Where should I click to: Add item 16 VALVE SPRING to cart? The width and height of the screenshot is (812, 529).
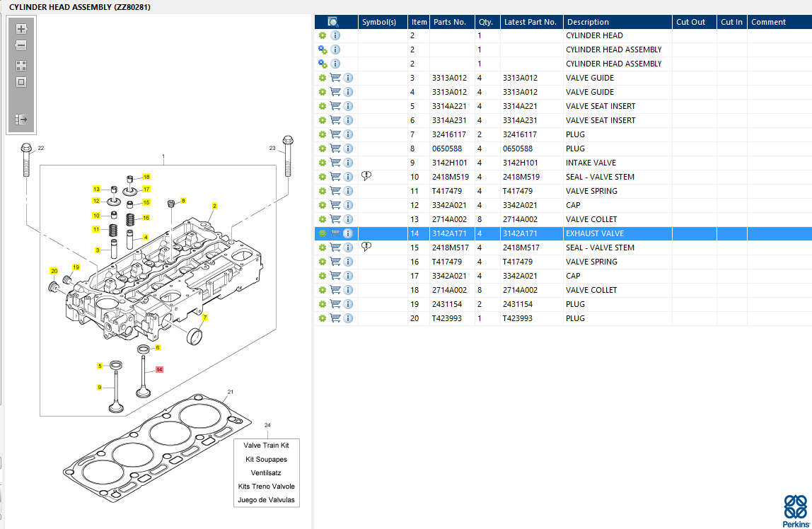coord(335,262)
